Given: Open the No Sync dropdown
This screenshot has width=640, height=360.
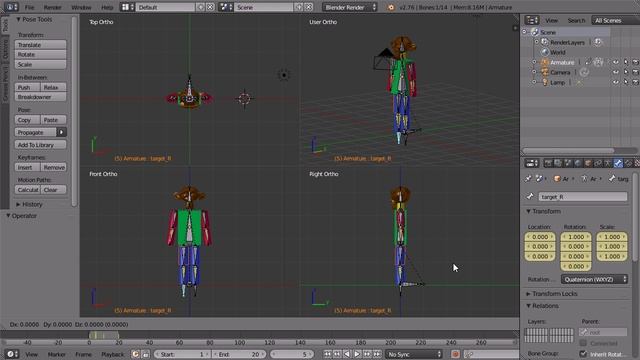Looking at the screenshot, I should click(x=414, y=354).
